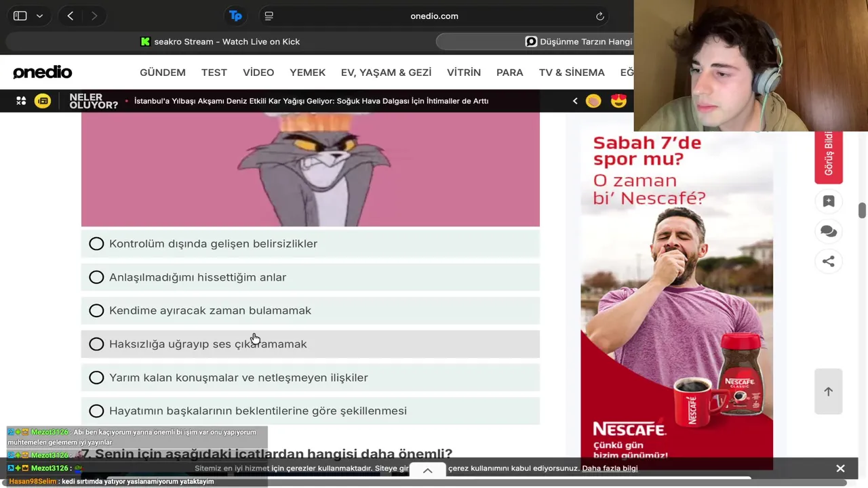
Task: Open the Daha fazla bilgi cookie link
Action: pos(610,468)
